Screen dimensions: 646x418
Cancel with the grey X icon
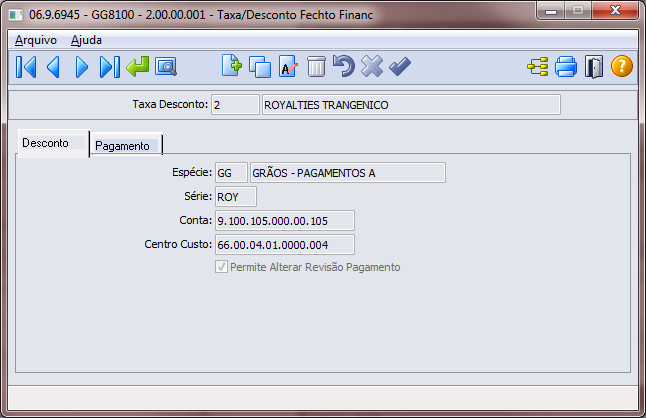coord(372,67)
